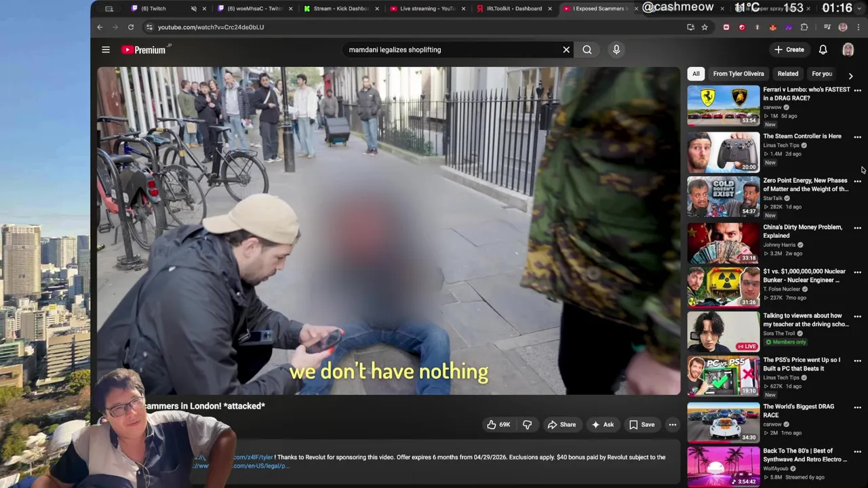Open the install/cast icon in address bar
This screenshot has width=868, height=488.
(x=690, y=27)
